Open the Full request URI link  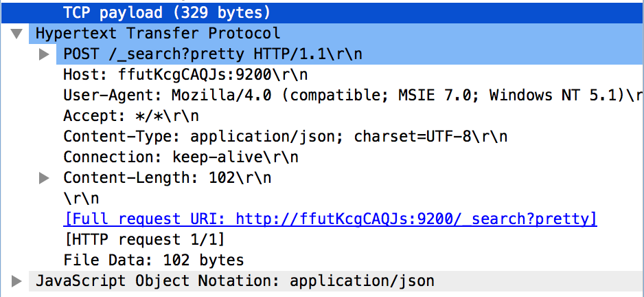pyautogui.click(x=330, y=219)
